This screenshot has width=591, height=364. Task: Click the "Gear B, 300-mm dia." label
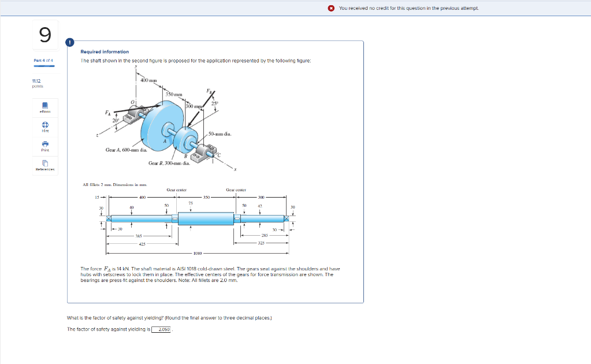pyautogui.click(x=169, y=163)
